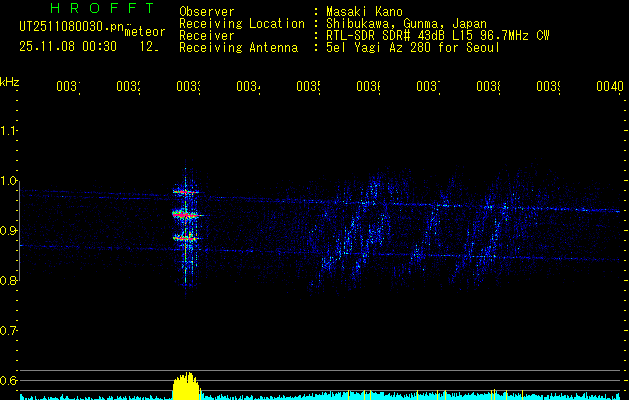
Task: Click the yellow peak in the power graph
Action: 186,385
